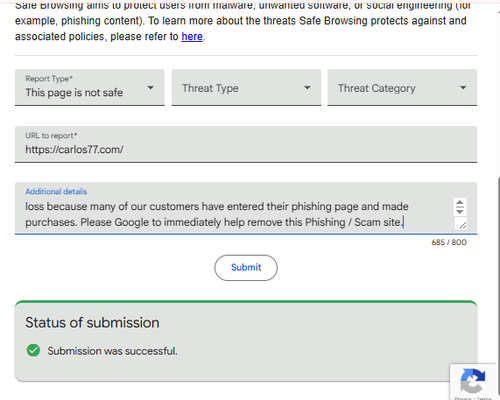Image resolution: width=500 pixels, height=400 pixels.
Task: Follow the 'here' policies link
Action: (x=192, y=36)
